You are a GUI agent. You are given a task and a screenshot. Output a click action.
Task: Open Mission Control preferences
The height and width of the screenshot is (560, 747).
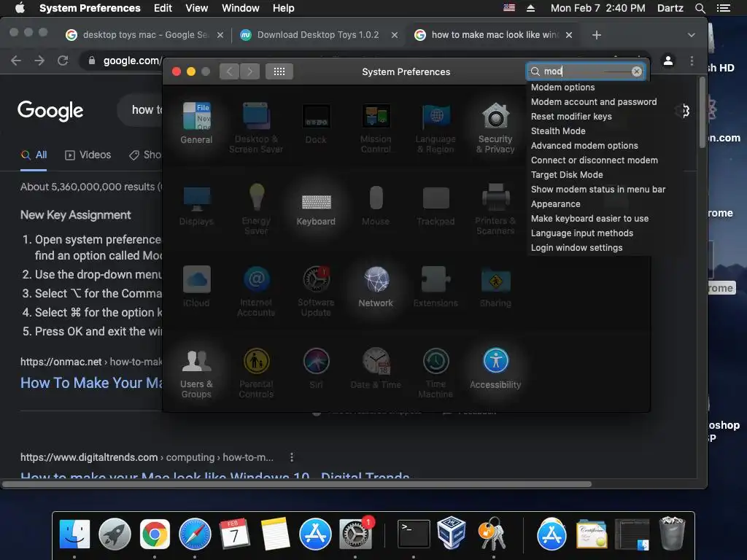[x=376, y=128]
